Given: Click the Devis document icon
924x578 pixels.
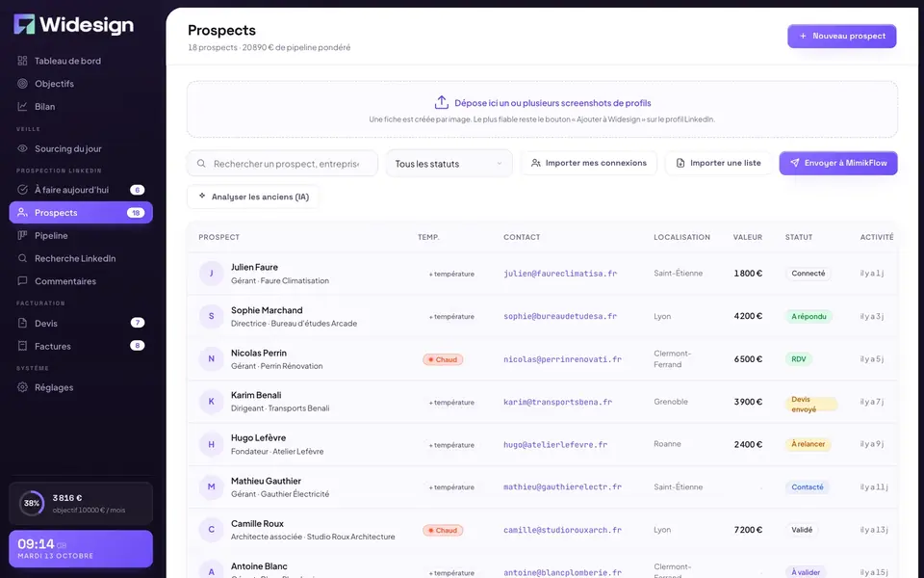Looking at the screenshot, I should pos(22,324).
